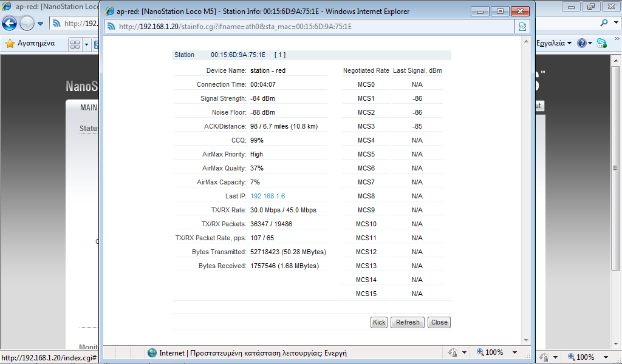Click the search magnifier in main browser
The height and width of the screenshot is (364, 622).
[604, 22]
